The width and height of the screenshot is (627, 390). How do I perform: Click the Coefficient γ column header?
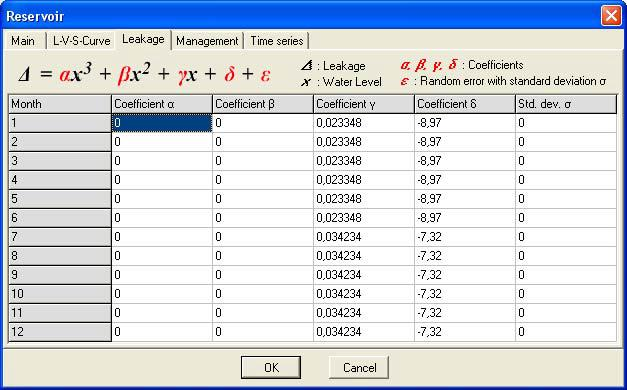[364, 104]
